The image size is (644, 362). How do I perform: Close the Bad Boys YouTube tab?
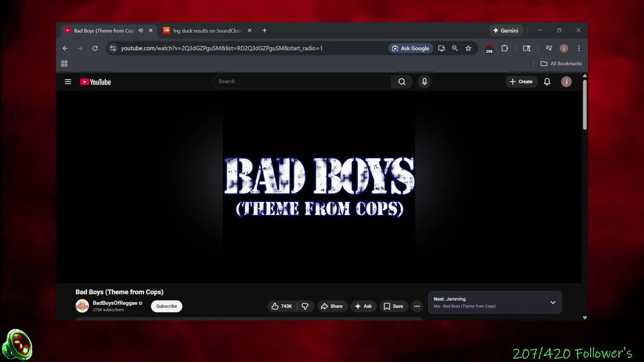click(x=150, y=31)
